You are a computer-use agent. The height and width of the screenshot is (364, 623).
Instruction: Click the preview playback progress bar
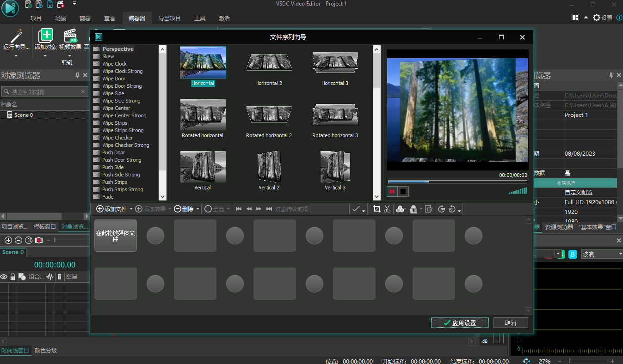[457, 182]
